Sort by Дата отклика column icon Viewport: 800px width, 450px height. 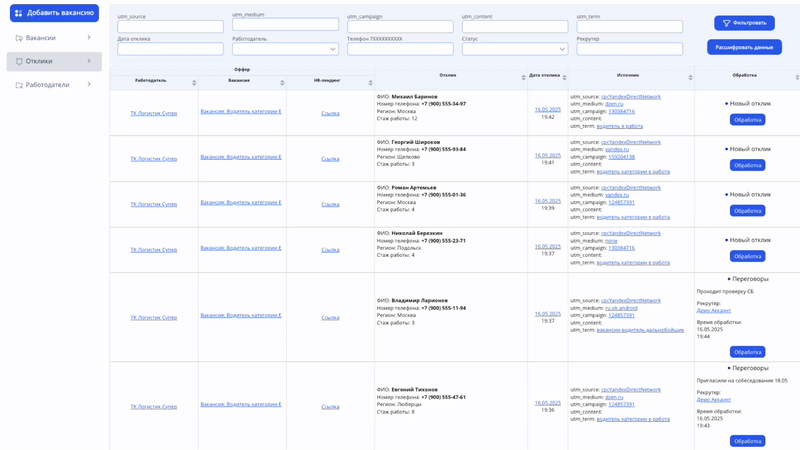click(563, 77)
